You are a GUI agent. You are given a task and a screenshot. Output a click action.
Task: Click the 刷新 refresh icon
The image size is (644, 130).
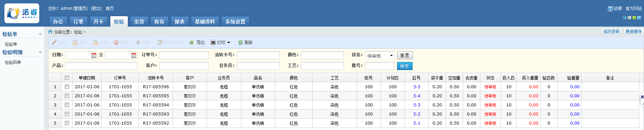coord(241,42)
